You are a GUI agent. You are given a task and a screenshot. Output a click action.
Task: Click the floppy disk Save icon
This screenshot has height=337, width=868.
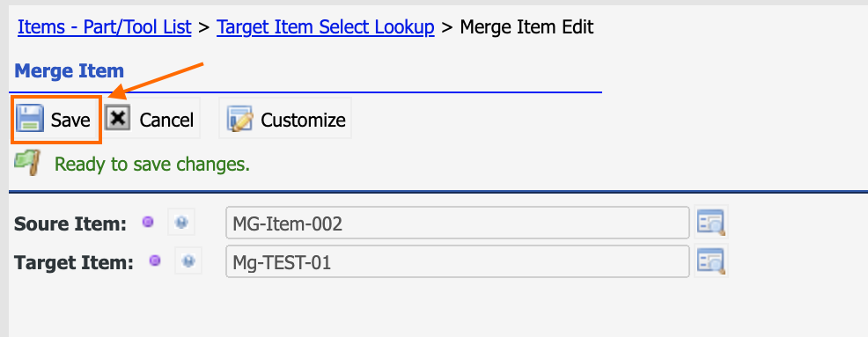coord(29,119)
